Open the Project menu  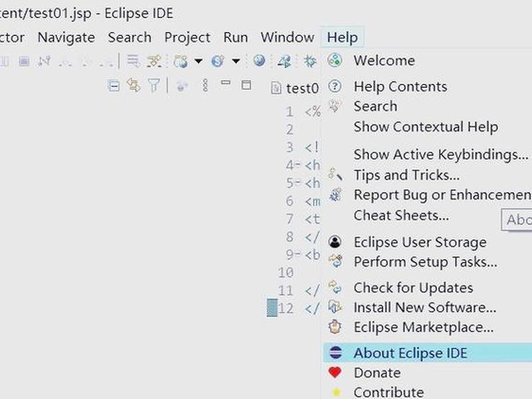(188, 38)
